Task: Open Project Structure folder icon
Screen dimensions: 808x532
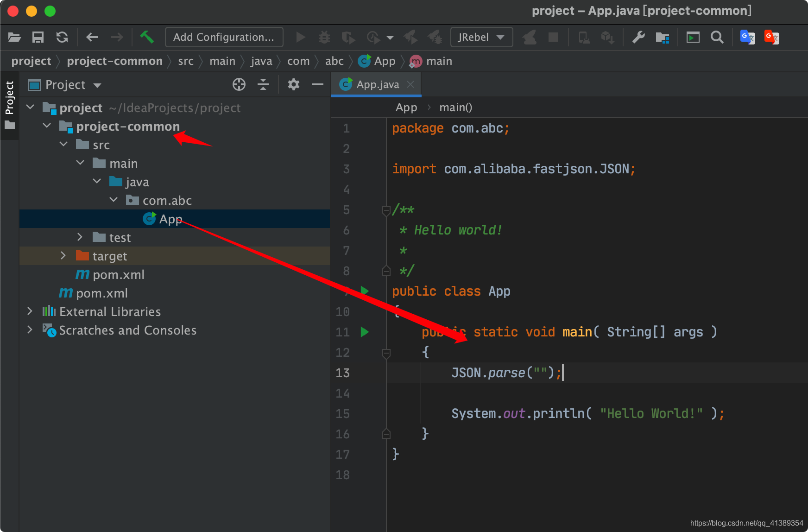Action: (663, 38)
